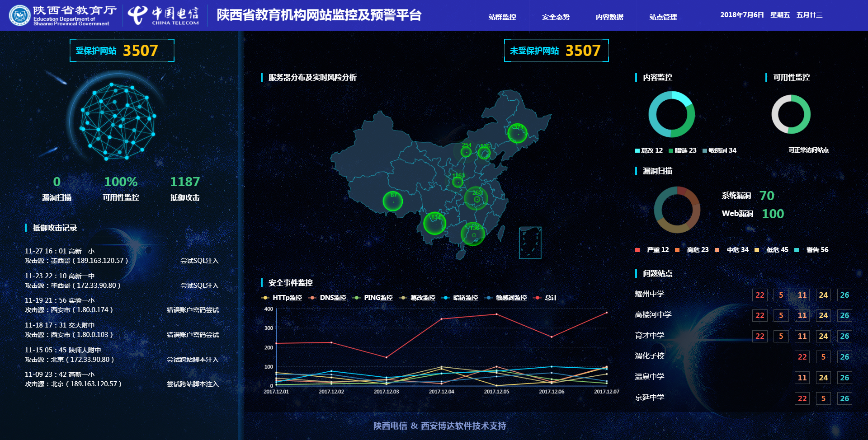Click the map bubble labeled 87
This screenshot has height=440, width=868.
(392, 201)
